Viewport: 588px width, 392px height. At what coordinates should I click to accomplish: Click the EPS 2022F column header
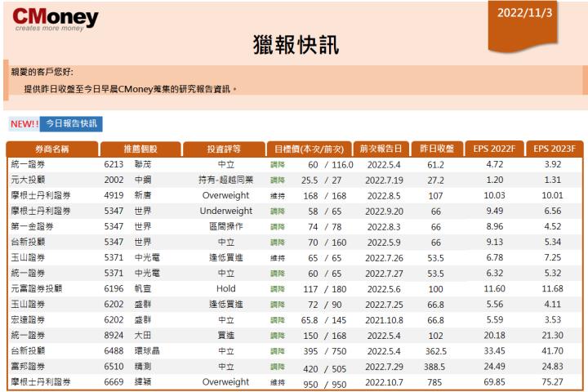tap(494, 149)
